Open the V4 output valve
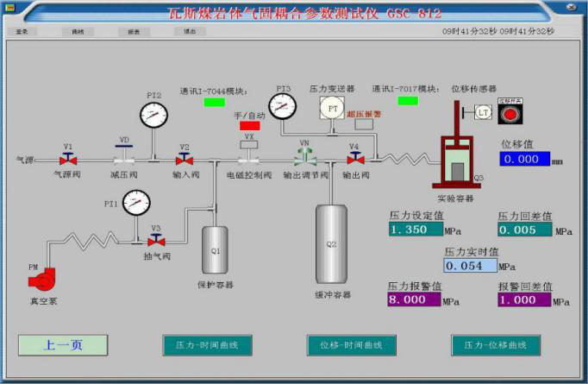The height and width of the screenshot is (384, 588). pyautogui.click(x=353, y=160)
